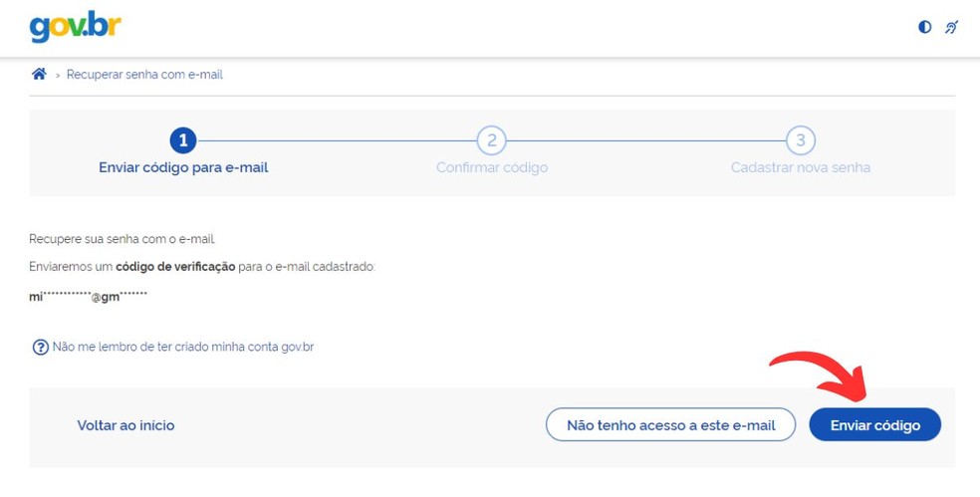The image size is (980, 497).
Task: Go to home via house icon
Action: coord(40,74)
